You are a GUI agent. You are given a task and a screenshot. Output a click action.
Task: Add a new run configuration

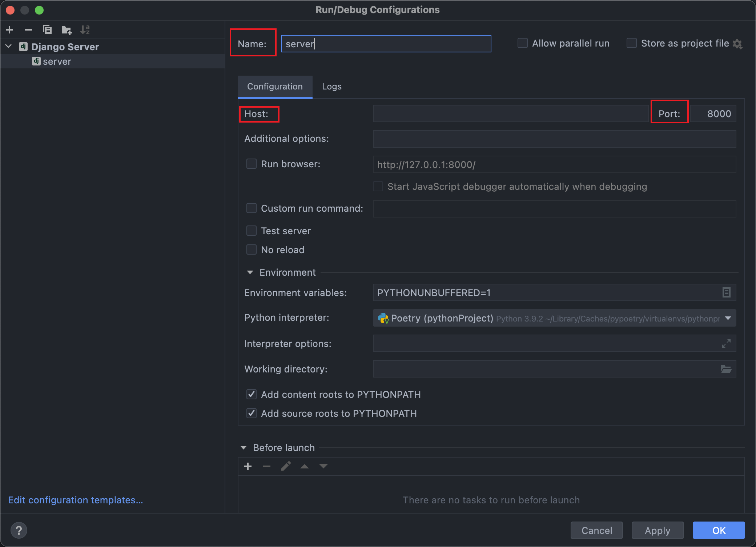tap(10, 30)
